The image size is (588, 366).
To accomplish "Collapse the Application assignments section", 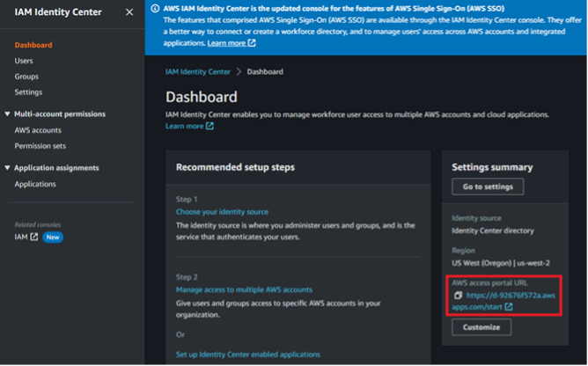I will coord(7,168).
